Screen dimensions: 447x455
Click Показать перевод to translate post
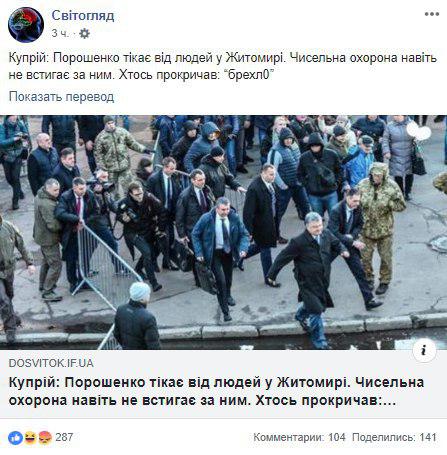pos(61,97)
